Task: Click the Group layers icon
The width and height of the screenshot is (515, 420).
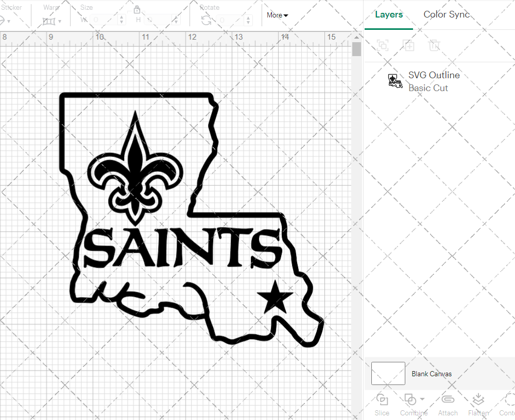Action: point(383,46)
